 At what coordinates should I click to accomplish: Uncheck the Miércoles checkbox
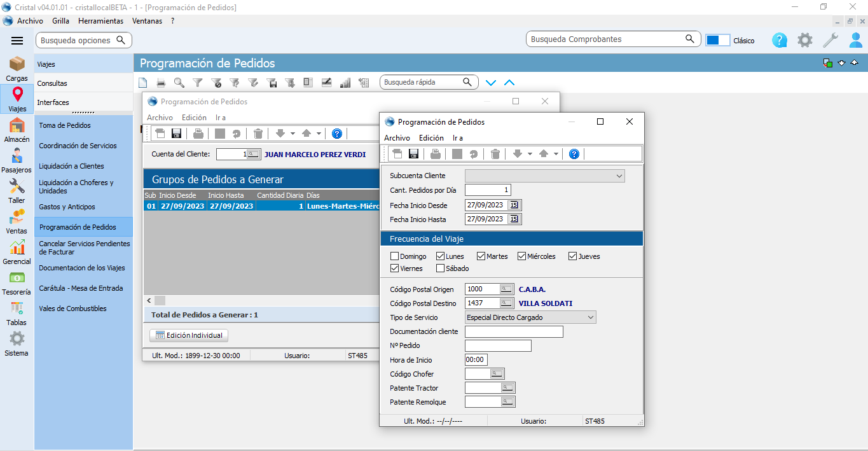(x=522, y=256)
